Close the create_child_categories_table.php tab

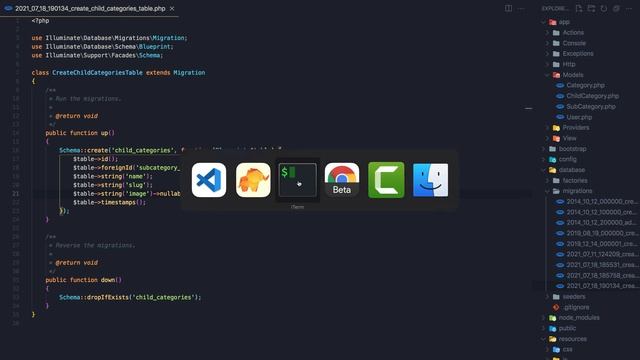coord(172,8)
